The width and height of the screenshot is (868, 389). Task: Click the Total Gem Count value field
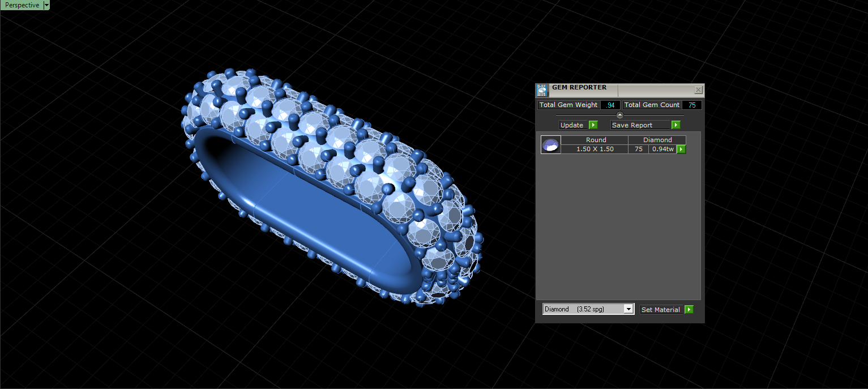pos(692,105)
